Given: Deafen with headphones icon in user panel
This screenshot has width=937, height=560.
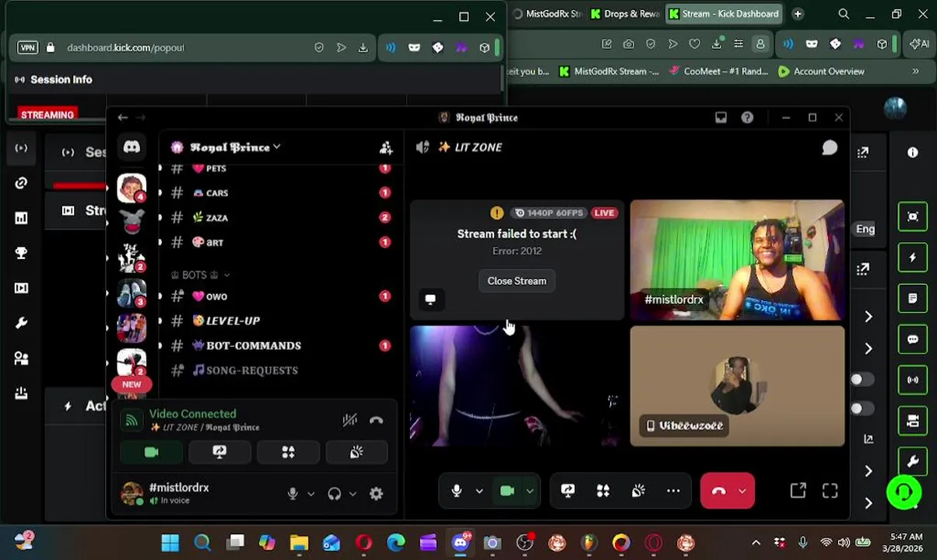Looking at the screenshot, I should coord(335,493).
